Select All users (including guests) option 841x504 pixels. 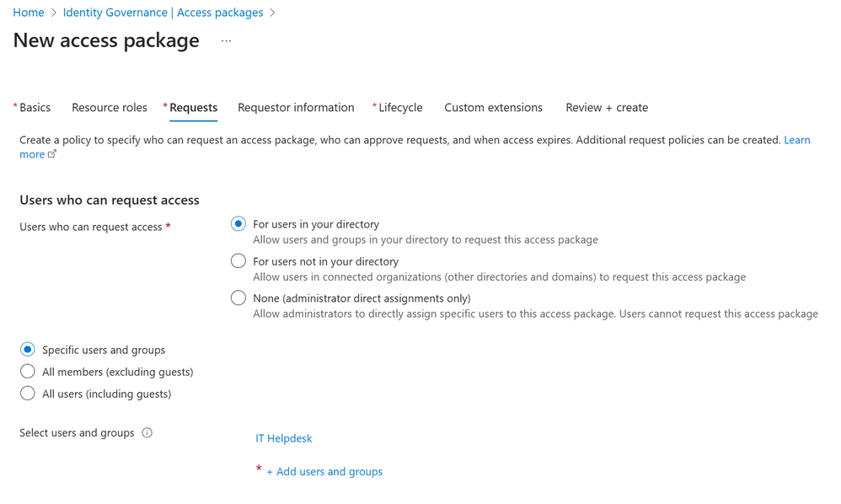[x=28, y=394]
